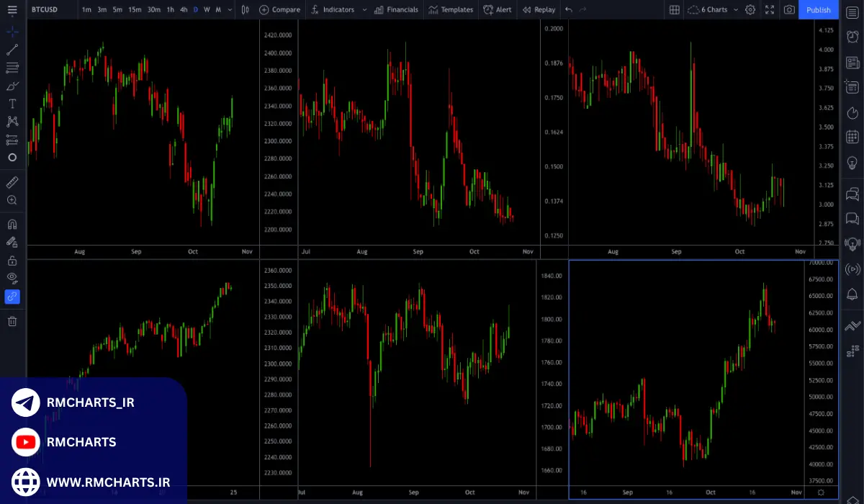Click the blue Publish button
This screenshot has width=864, height=504.
[818, 9]
